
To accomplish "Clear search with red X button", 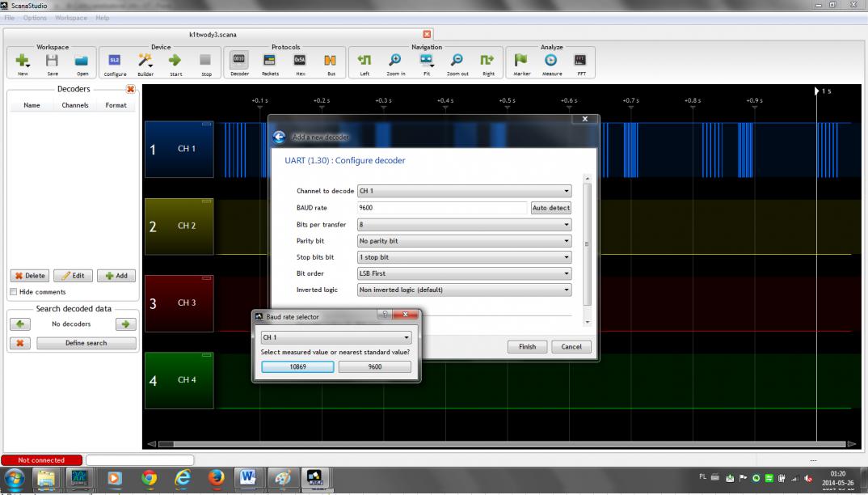I will (20, 343).
